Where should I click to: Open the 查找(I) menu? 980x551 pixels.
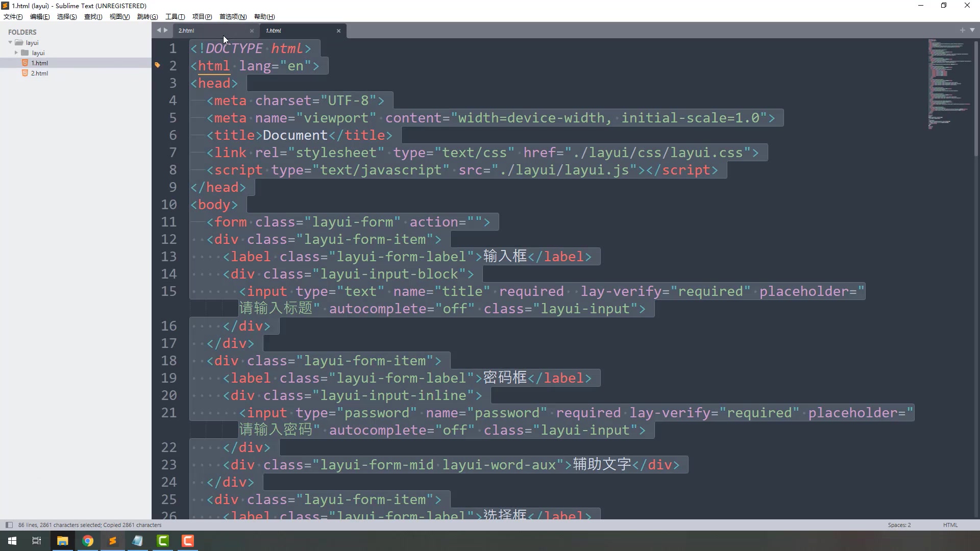[93, 17]
